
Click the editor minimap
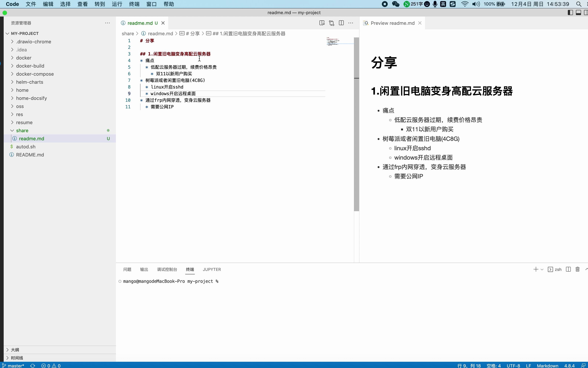pyautogui.click(x=340, y=42)
